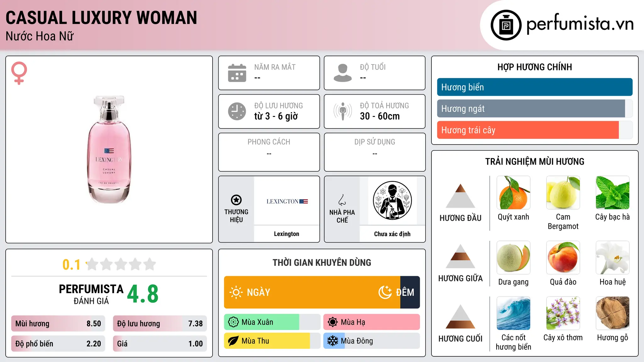Click the Hương giữa pyramid icon
Image resolution: width=644 pixels, height=362 pixels.
click(460, 256)
